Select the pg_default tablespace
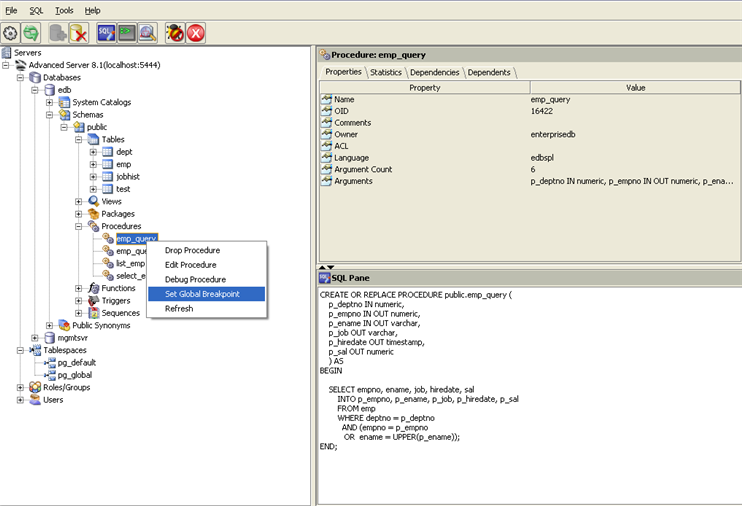The height and width of the screenshot is (506, 742). [78, 363]
